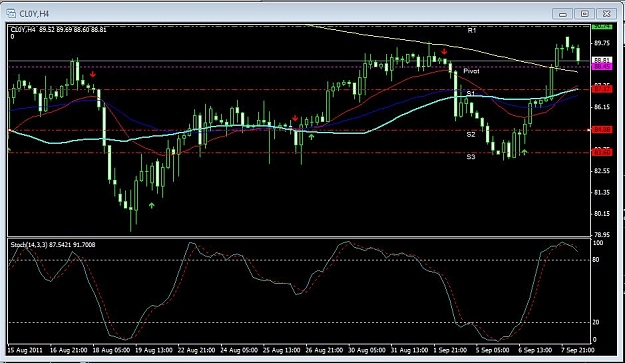Click the S3 support label
This screenshot has width=625, height=363.
tap(471, 157)
